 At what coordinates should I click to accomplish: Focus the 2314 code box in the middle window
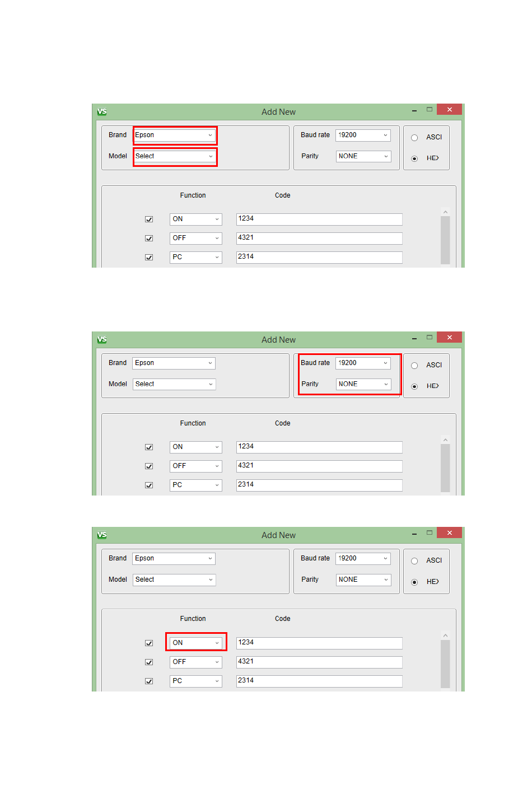319,485
